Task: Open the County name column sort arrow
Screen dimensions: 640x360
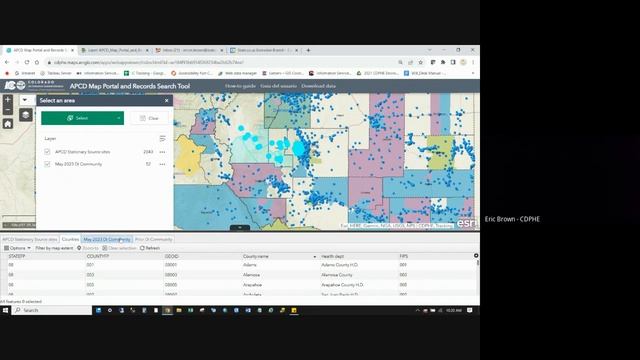Action: tap(315, 257)
